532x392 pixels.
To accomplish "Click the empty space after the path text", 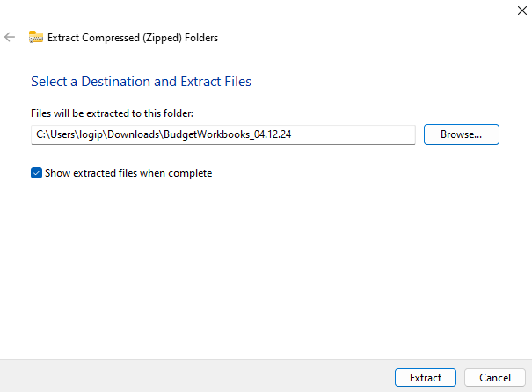I will click(361, 134).
